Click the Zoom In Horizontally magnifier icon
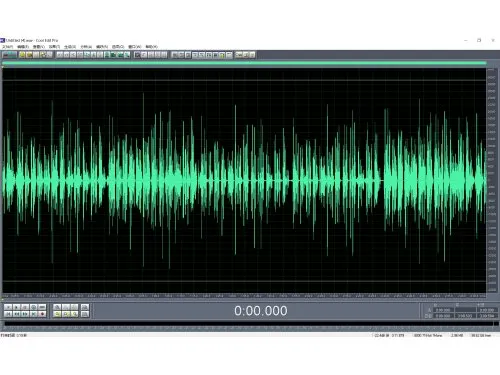This screenshot has width=500, height=375. pyautogui.click(x=57, y=307)
